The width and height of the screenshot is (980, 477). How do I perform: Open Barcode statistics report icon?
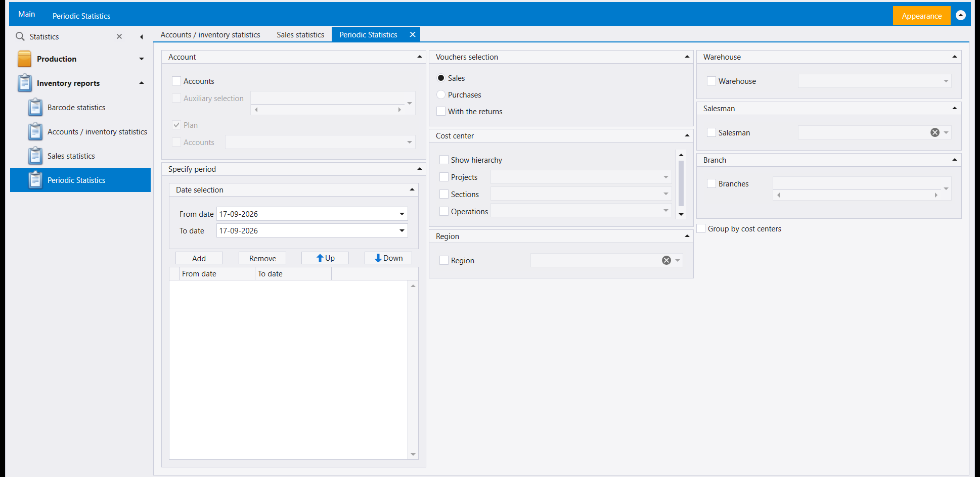coord(35,107)
